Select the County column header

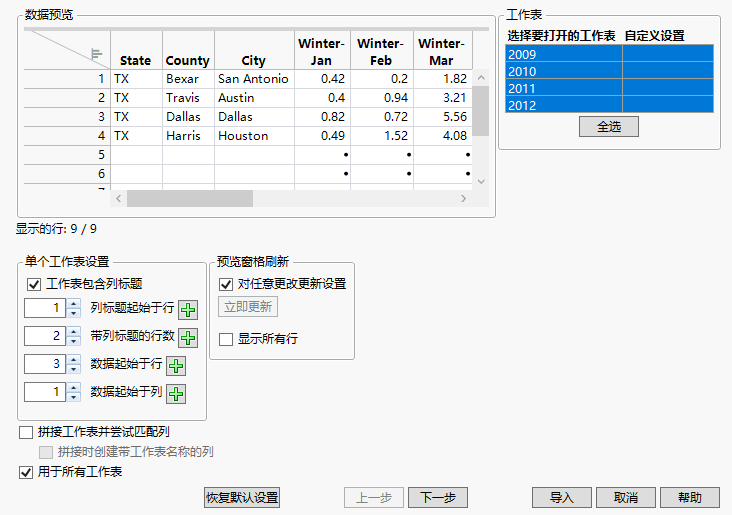pos(188,50)
